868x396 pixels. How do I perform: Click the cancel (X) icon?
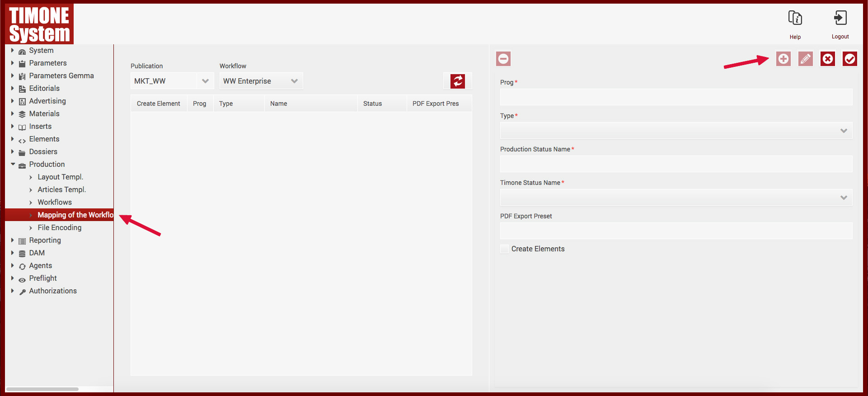coord(828,59)
